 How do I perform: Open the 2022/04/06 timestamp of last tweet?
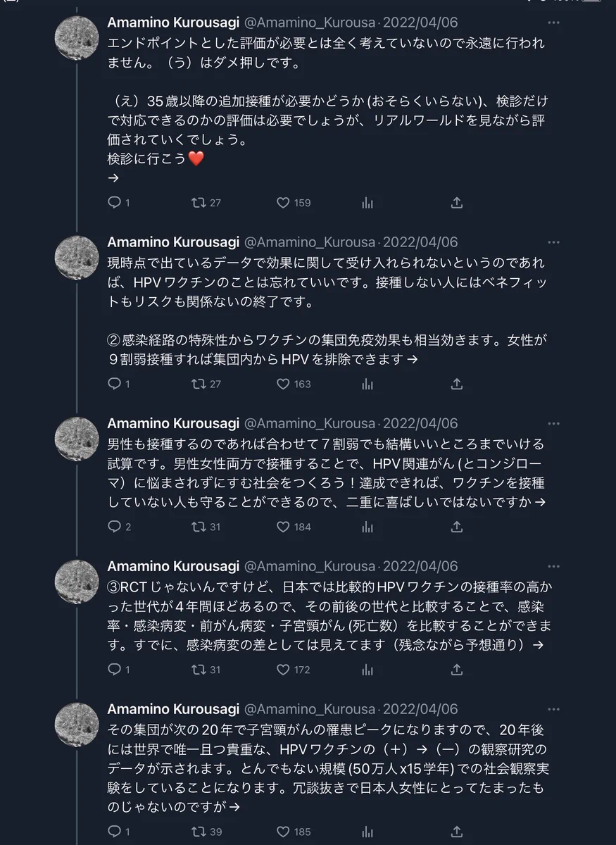(420, 709)
